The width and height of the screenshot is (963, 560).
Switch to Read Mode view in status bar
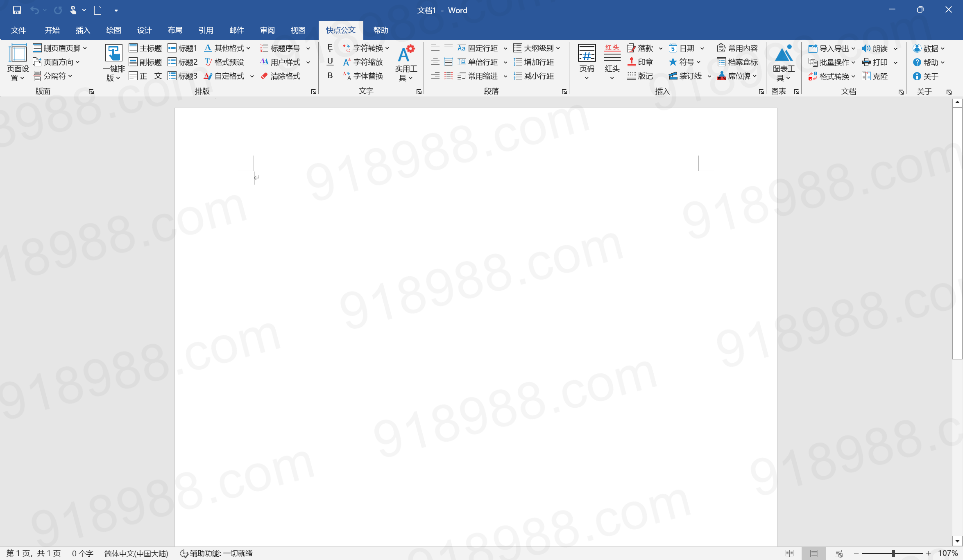click(x=789, y=553)
